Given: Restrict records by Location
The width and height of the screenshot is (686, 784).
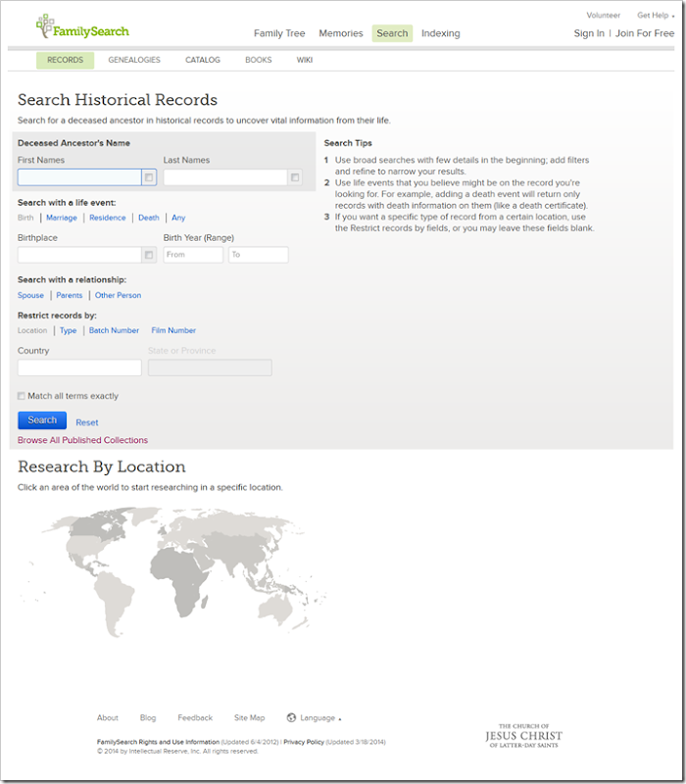Looking at the screenshot, I should click(x=32, y=330).
